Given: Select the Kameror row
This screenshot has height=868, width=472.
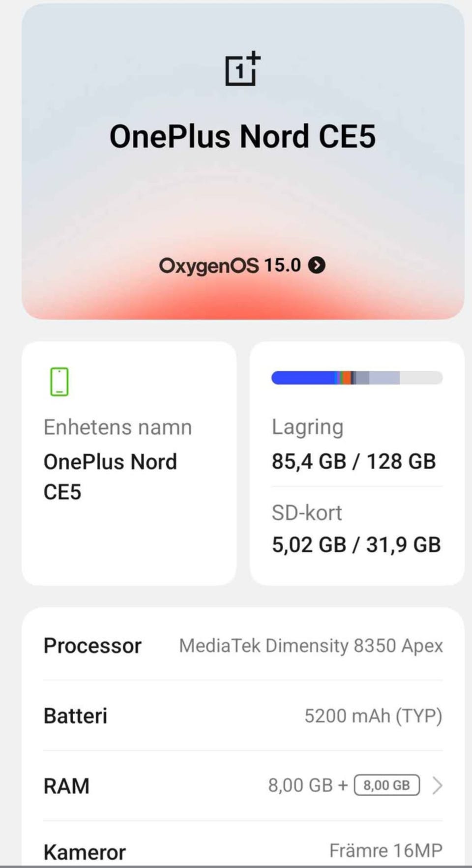Looking at the screenshot, I should pos(85,852).
